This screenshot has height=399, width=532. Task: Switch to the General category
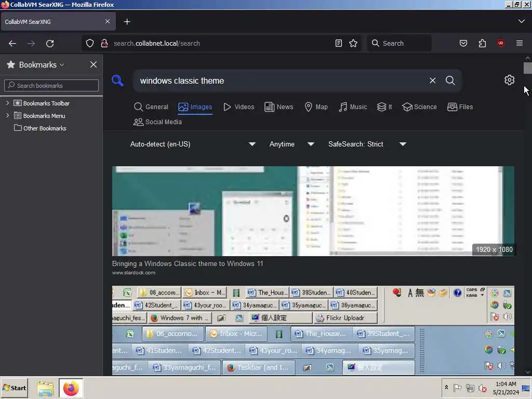pos(151,107)
